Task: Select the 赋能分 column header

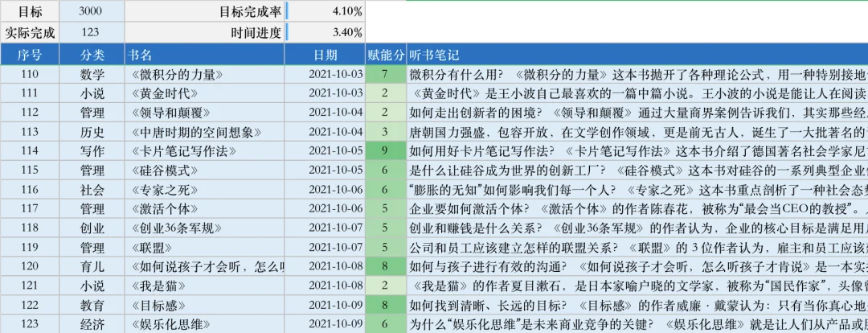Action: coord(386,55)
